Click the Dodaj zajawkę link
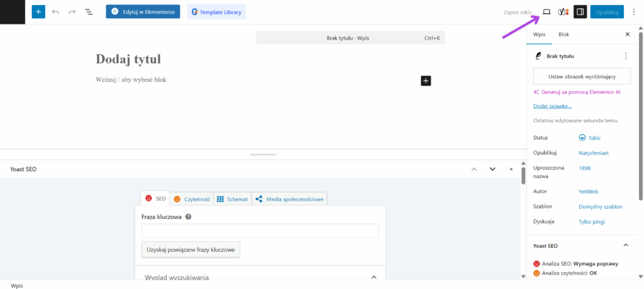 [x=552, y=106]
